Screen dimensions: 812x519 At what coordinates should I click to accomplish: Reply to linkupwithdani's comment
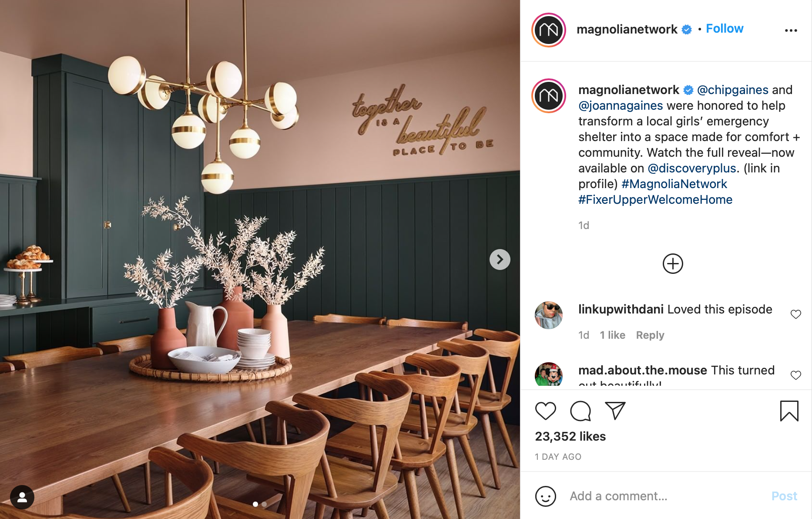[650, 335]
